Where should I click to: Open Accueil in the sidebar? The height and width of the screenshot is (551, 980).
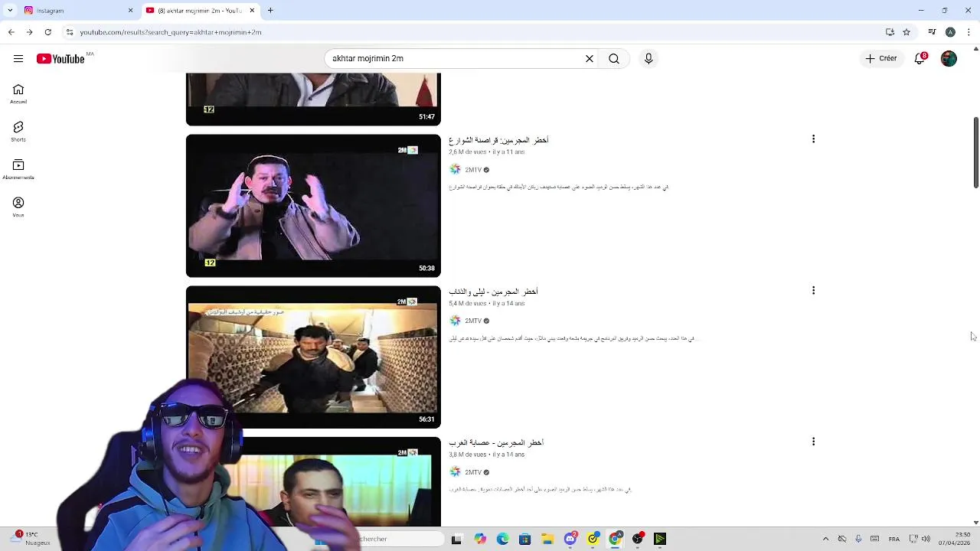click(18, 94)
